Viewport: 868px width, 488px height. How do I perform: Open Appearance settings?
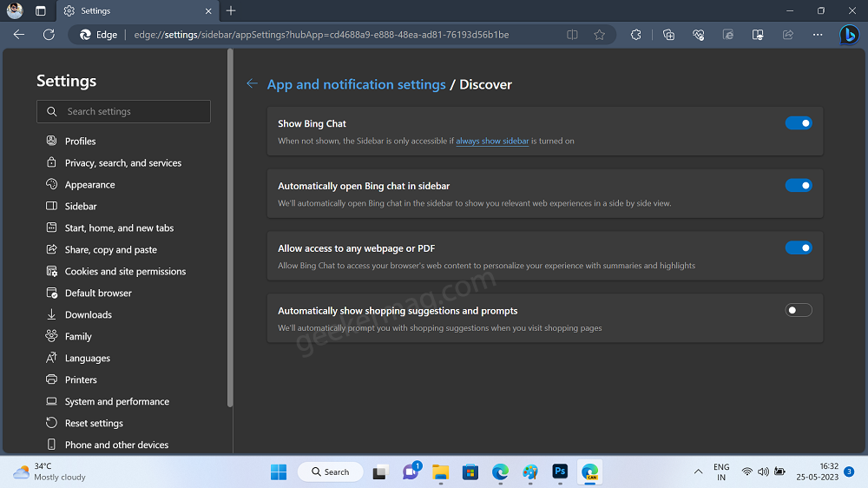click(89, 184)
